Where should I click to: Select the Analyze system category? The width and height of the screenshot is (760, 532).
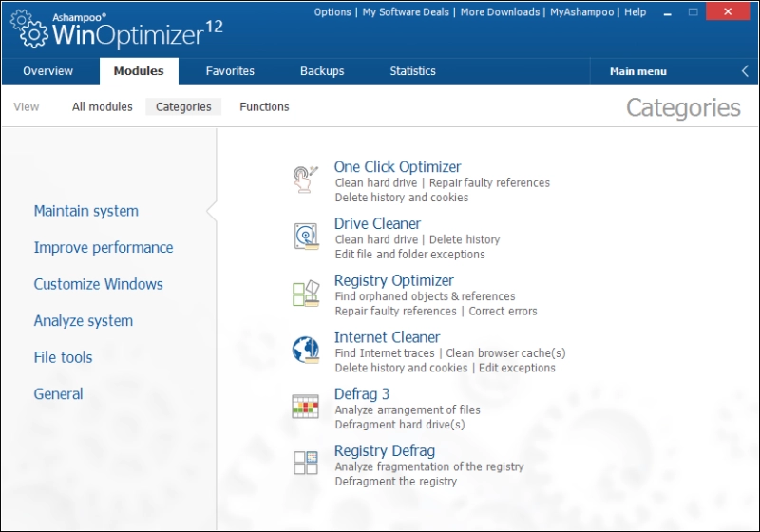84,321
